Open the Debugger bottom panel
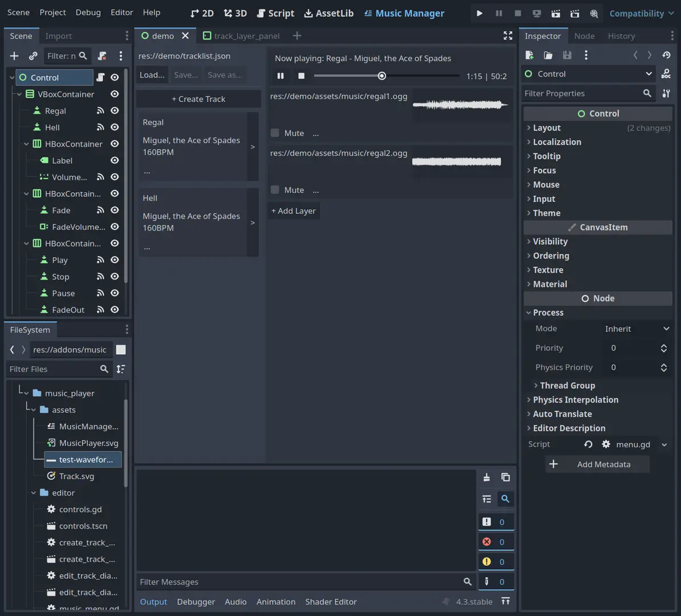 pyautogui.click(x=196, y=602)
